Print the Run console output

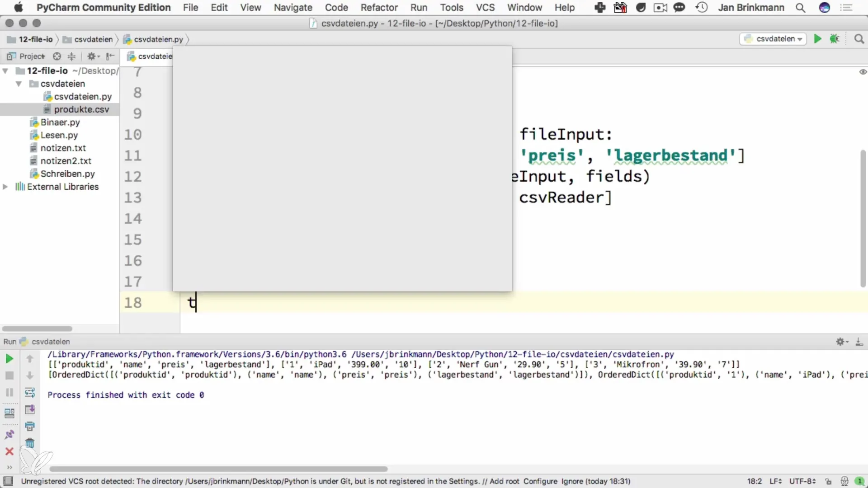tap(30, 426)
